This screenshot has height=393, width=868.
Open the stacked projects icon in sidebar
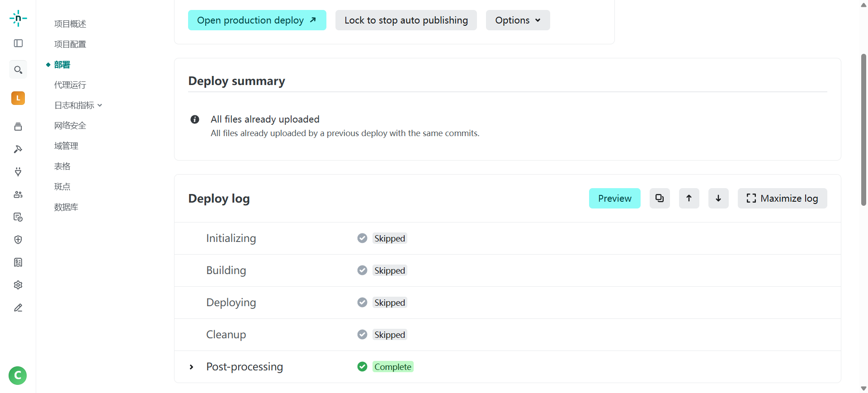point(18,127)
